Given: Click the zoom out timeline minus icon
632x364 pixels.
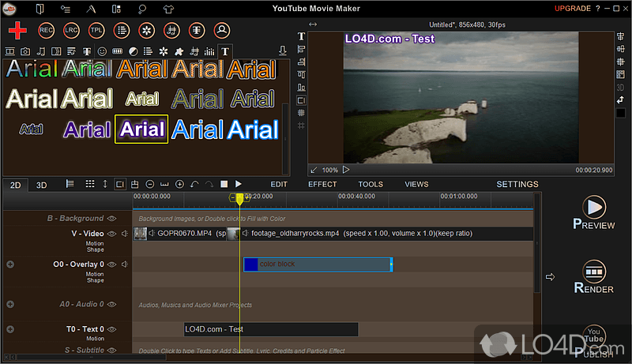Looking at the screenshot, I should [x=150, y=184].
